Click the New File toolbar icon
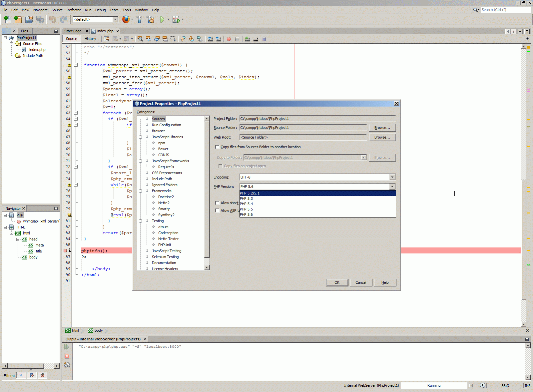Image resolution: width=533 pixels, height=392 pixels. point(7,20)
